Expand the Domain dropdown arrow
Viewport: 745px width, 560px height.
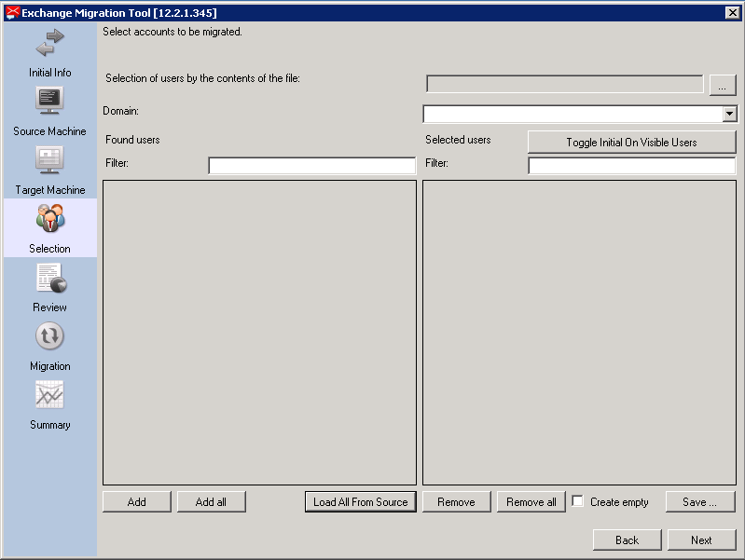click(730, 114)
